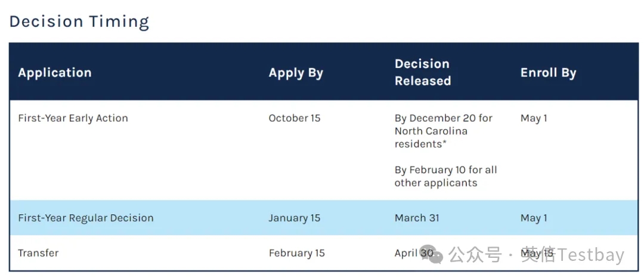Screen dimensions: 644x280
Task: Click the October 15 apply-by date
Action: click(x=295, y=118)
